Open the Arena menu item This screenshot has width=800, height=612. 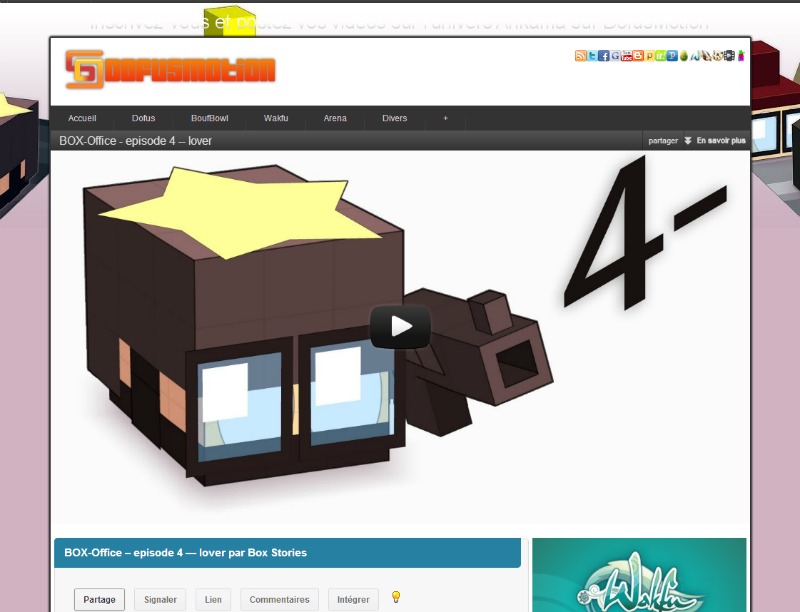click(335, 118)
